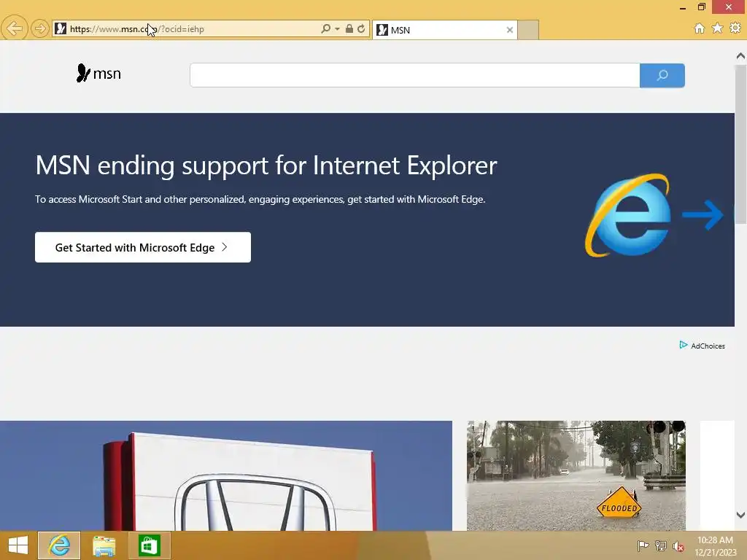This screenshot has width=747, height=560.
Task: Click the network tray icon
Action: click(661, 545)
